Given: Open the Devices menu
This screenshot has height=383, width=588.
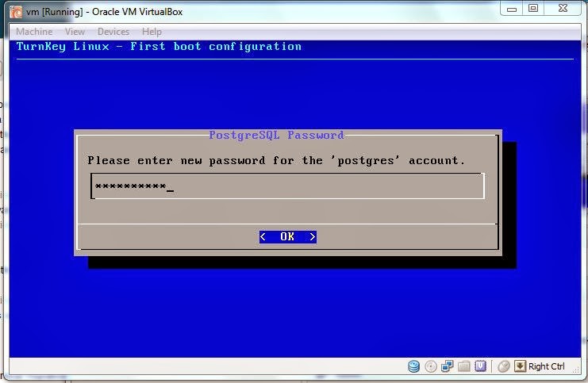Looking at the screenshot, I should coord(113,32).
